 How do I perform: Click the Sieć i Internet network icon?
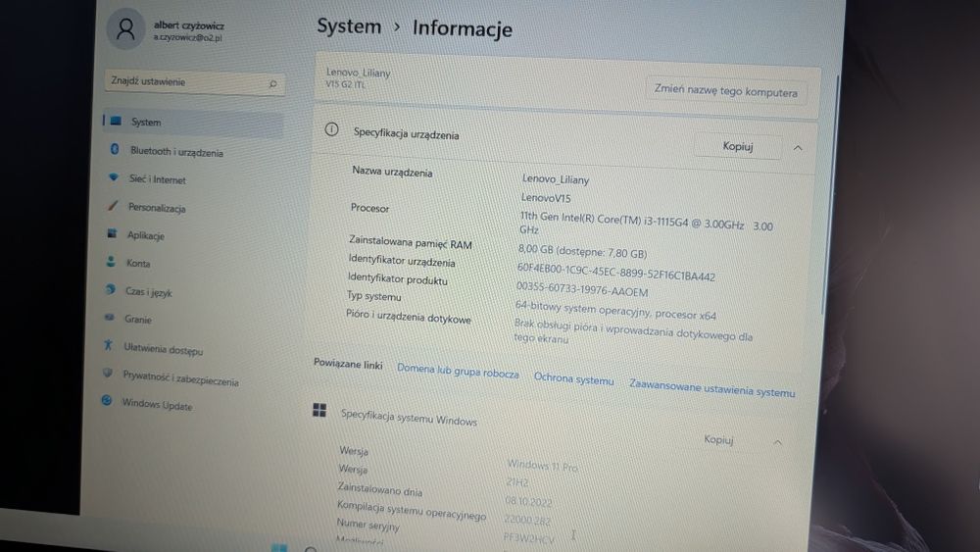(113, 177)
